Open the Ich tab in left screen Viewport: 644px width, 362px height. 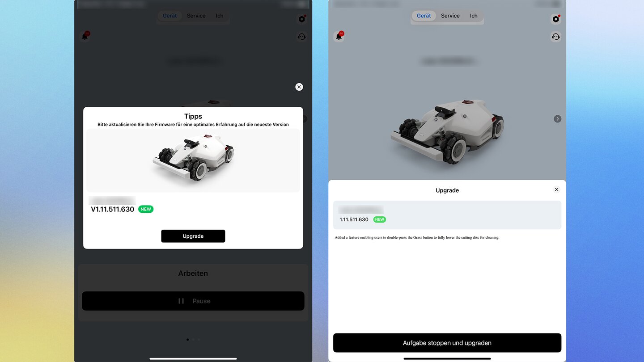(x=220, y=16)
